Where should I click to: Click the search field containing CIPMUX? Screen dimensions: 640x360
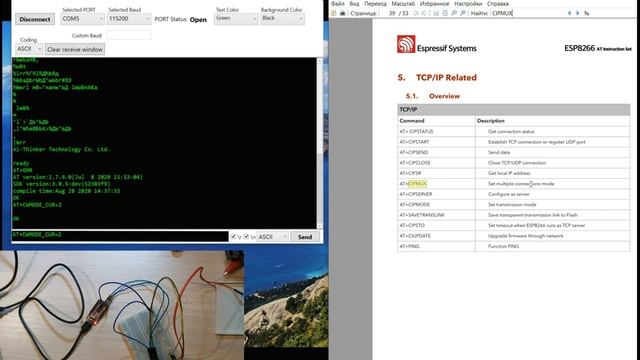point(527,13)
